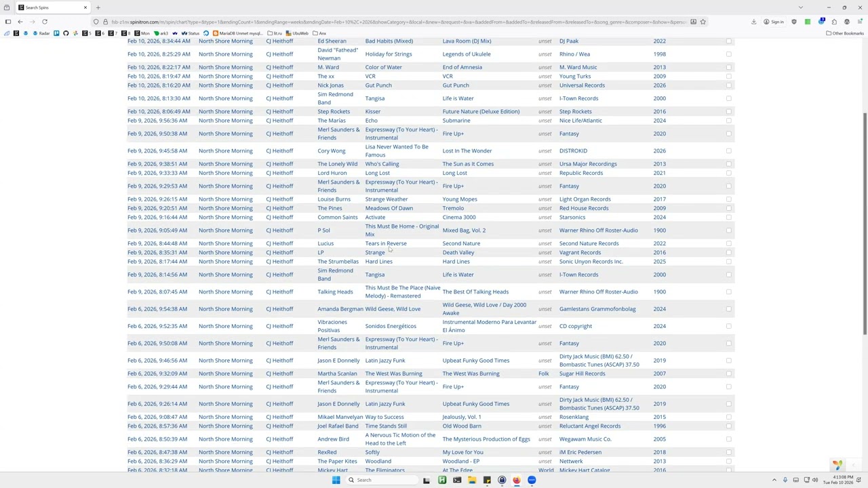This screenshot has width=868, height=488.
Task: Open Firefox from the Windows taskbar
Action: tap(517, 480)
